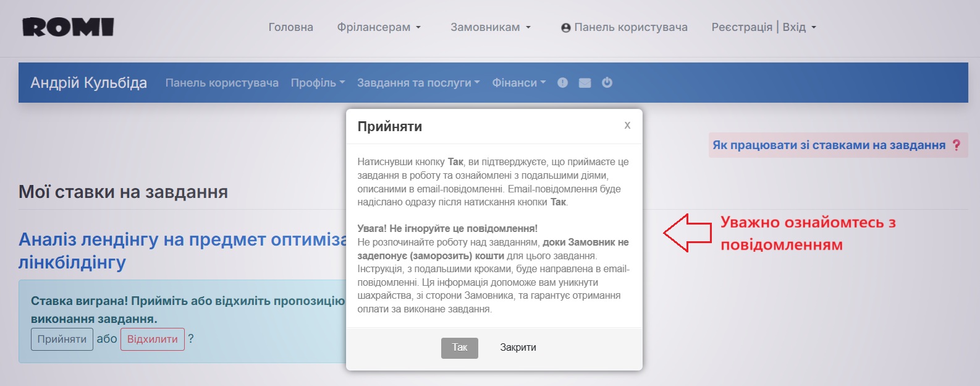Click the red question mark icon
Screen dimensions: 980x386
[957, 145]
